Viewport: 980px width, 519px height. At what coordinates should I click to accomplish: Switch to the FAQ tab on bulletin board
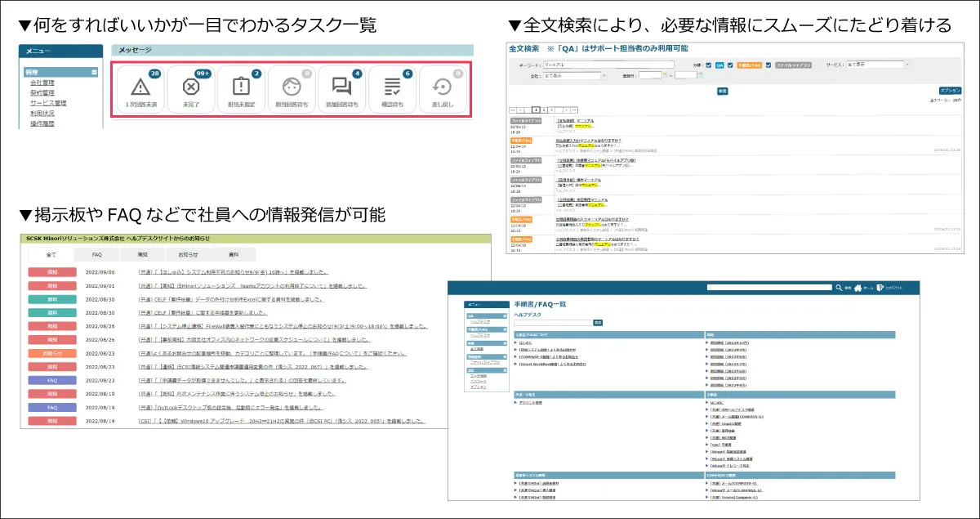(x=96, y=254)
